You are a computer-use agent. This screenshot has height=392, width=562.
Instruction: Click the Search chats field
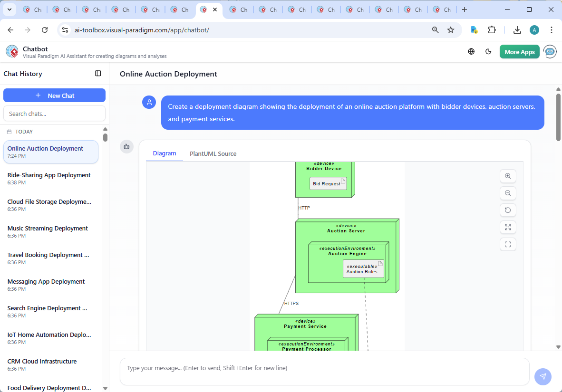pyautogui.click(x=54, y=113)
